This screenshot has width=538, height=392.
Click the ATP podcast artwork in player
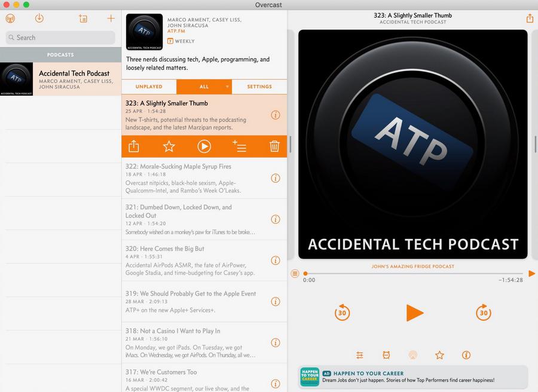[x=412, y=144]
